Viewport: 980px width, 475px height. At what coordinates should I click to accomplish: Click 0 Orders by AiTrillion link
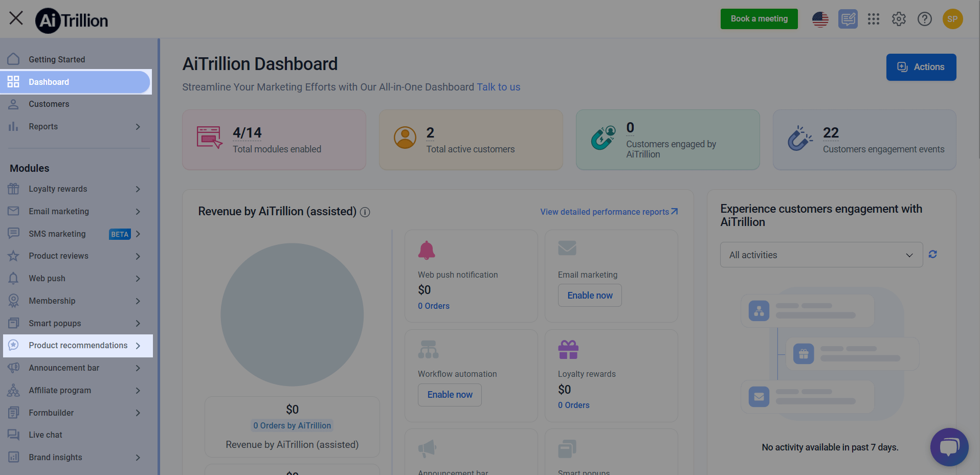pyautogui.click(x=292, y=425)
